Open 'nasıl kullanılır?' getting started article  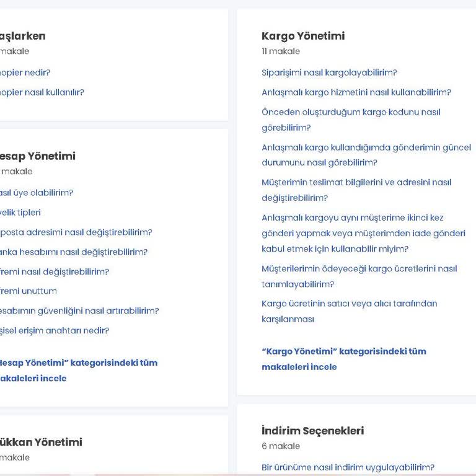(42, 92)
